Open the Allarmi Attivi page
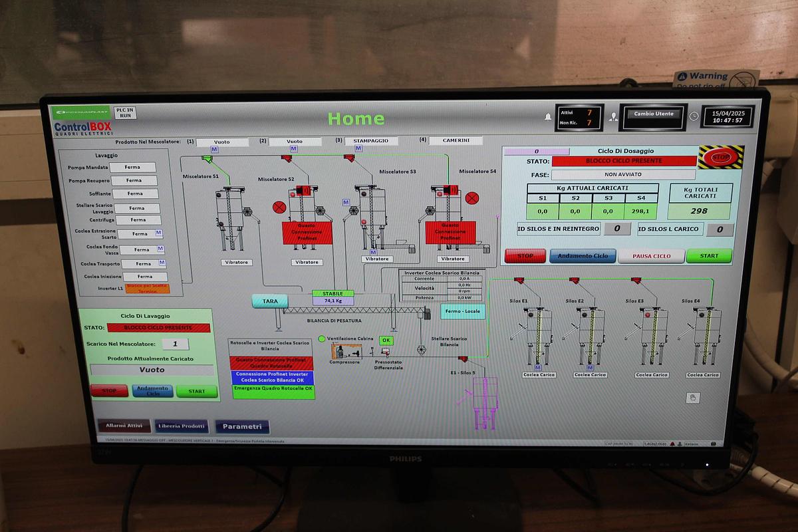Screen dimensions: 798x532 point(124,426)
